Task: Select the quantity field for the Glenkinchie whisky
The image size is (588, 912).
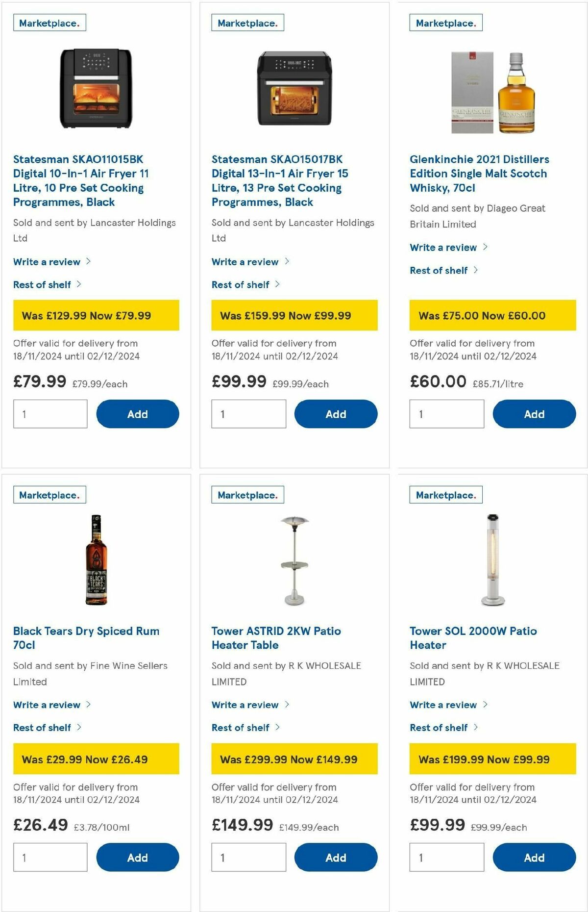Action: [x=446, y=414]
